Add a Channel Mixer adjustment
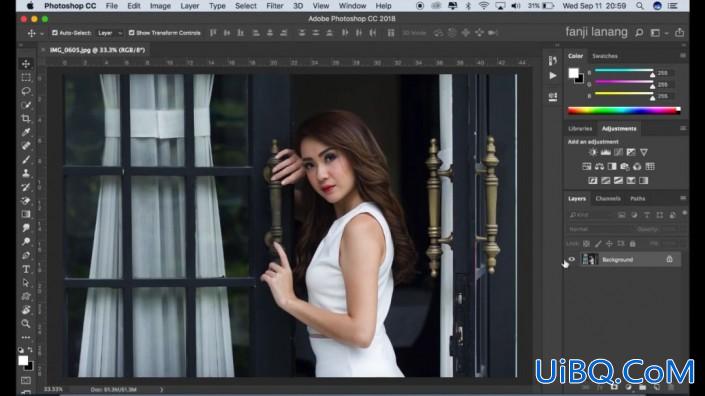705x396 pixels. coord(637,166)
